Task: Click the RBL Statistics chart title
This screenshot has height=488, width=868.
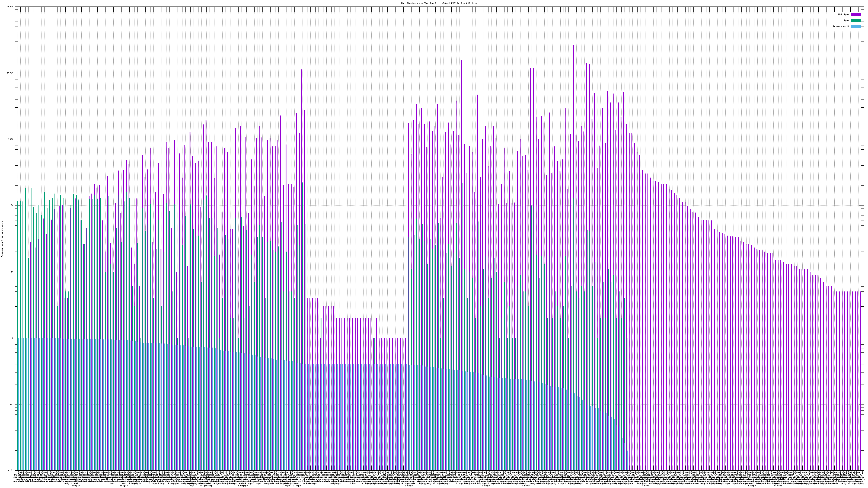Action: tap(439, 3)
